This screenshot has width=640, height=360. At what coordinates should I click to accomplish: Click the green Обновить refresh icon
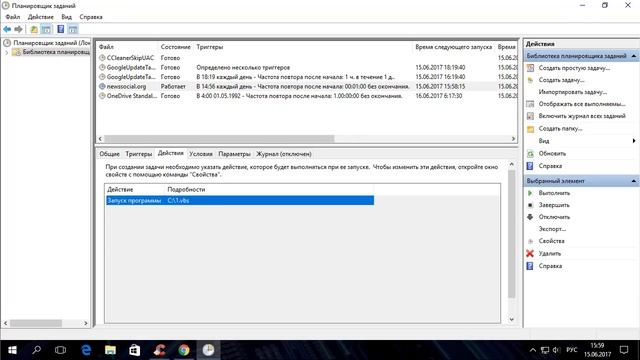coord(530,154)
